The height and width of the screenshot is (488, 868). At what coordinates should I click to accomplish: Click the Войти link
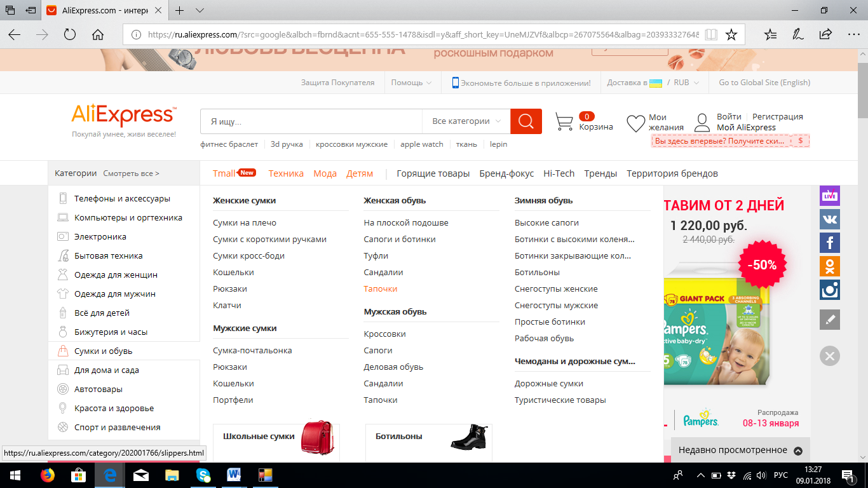(729, 116)
